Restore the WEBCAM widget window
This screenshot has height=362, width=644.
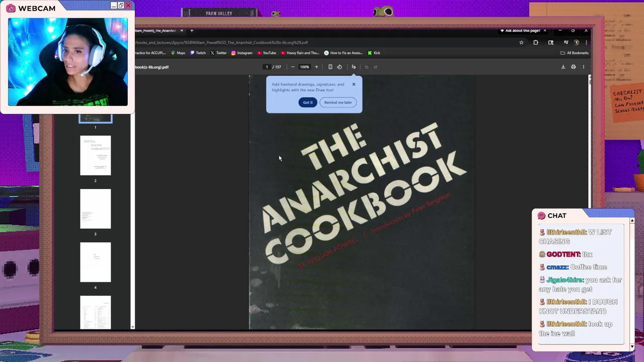coord(121,5)
